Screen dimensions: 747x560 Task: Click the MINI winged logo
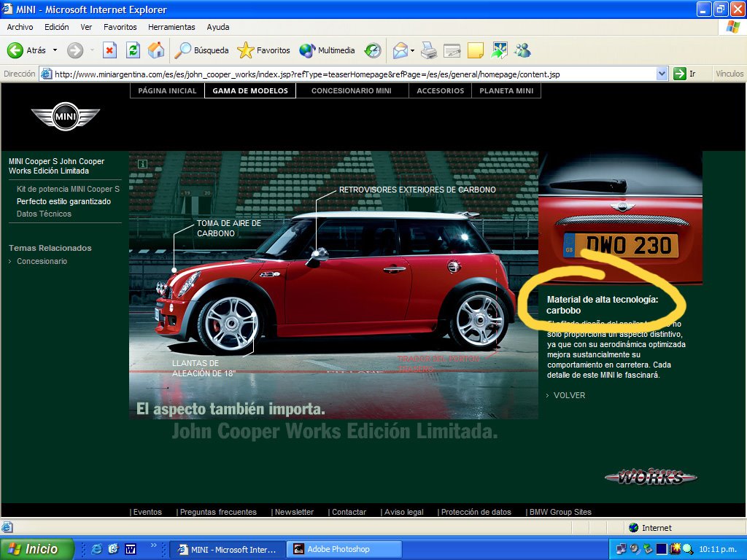66,116
